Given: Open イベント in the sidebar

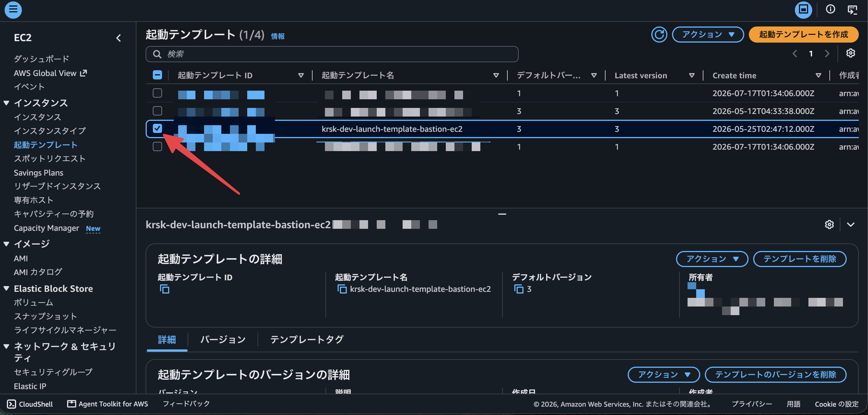Looking at the screenshot, I should point(29,87).
